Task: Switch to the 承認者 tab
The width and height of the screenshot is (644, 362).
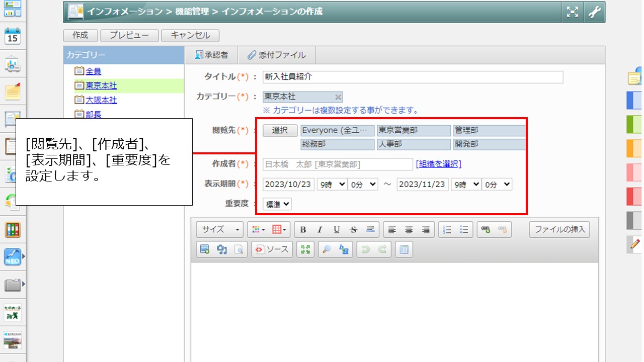Action: [x=211, y=55]
